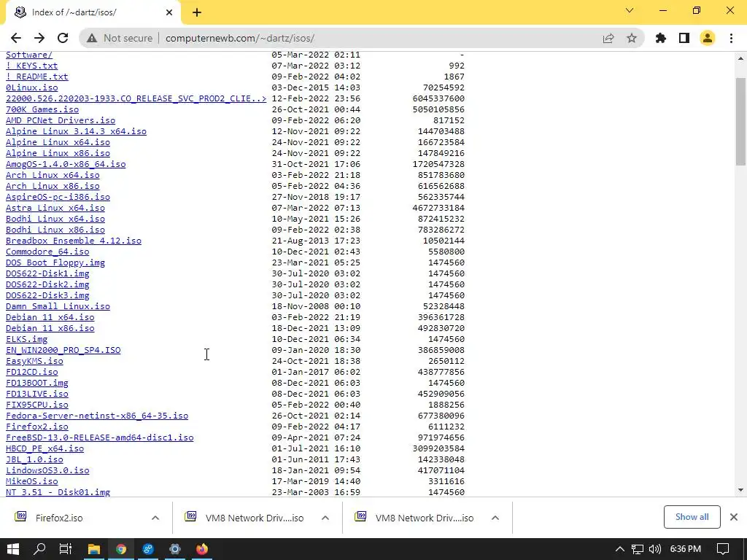Download Damn Small Linux.iso
Viewport: 747px width, 560px height.
tap(58, 307)
